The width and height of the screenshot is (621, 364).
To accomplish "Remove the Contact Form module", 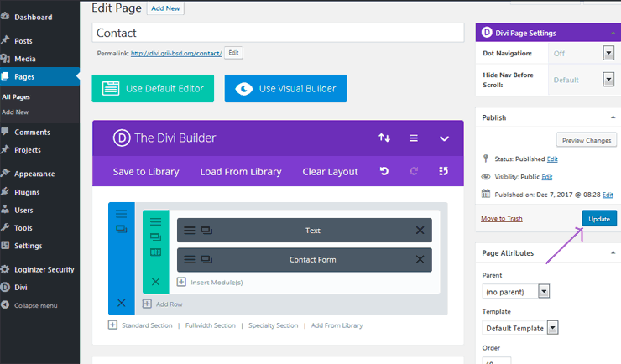I will [x=420, y=259].
